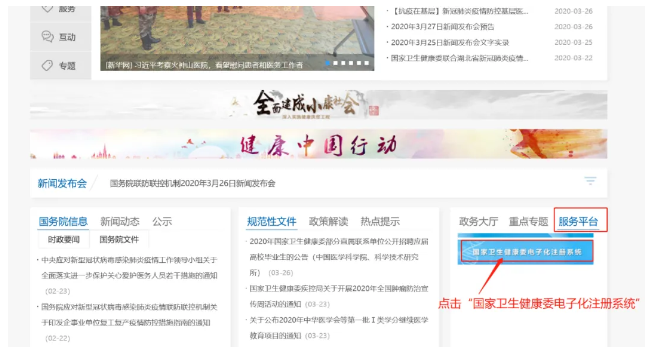Open 中央应对新型冠状病毒感染肺炎疫情工作领导小组 notice link
Image resolution: width=645 pixels, height=360 pixels.
click(129, 268)
